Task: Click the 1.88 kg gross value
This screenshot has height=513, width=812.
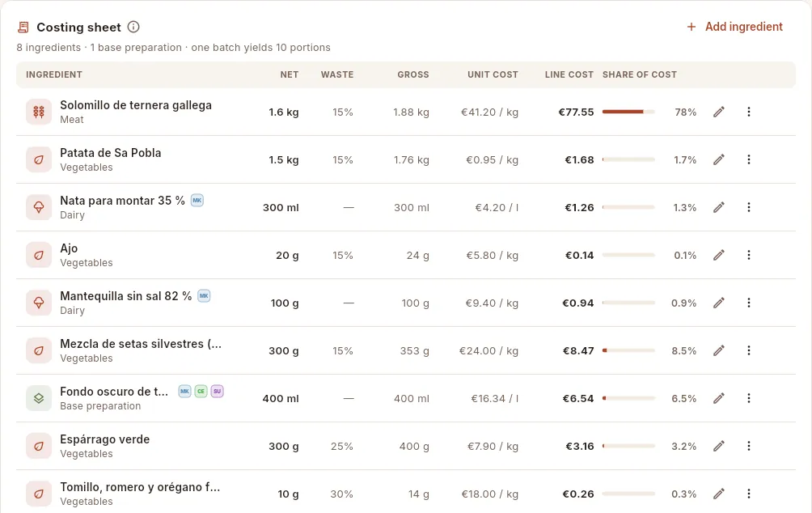Action: tap(411, 112)
